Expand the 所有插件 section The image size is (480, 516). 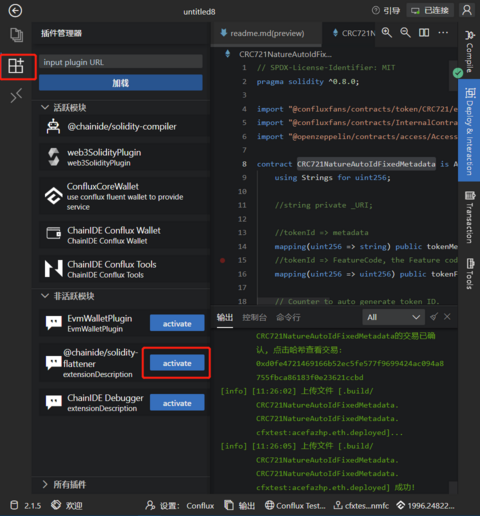pos(64,484)
